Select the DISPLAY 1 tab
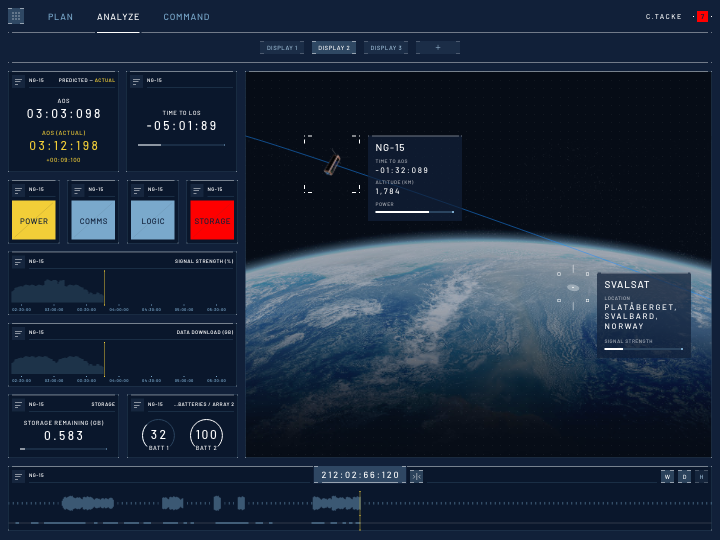The image size is (720, 540). tap(282, 48)
